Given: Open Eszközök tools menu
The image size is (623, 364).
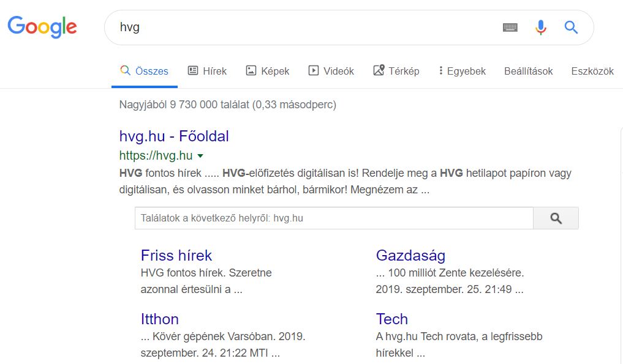Looking at the screenshot, I should click(592, 71).
